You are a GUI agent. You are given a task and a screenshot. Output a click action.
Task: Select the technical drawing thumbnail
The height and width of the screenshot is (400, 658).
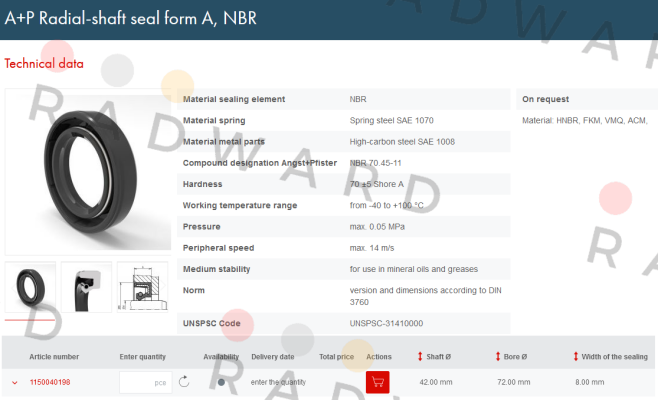pyautogui.click(x=143, y=287)
